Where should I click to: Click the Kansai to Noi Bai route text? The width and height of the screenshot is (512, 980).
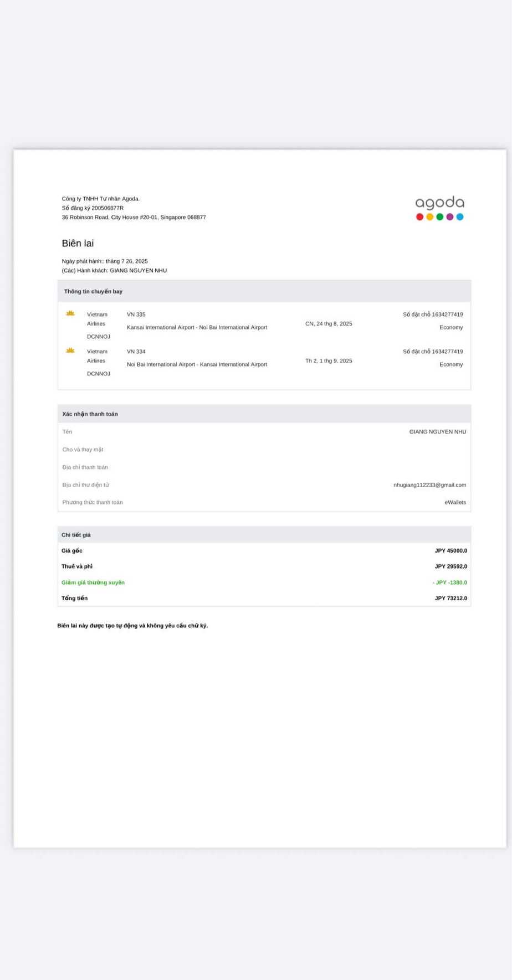(197, 328)
